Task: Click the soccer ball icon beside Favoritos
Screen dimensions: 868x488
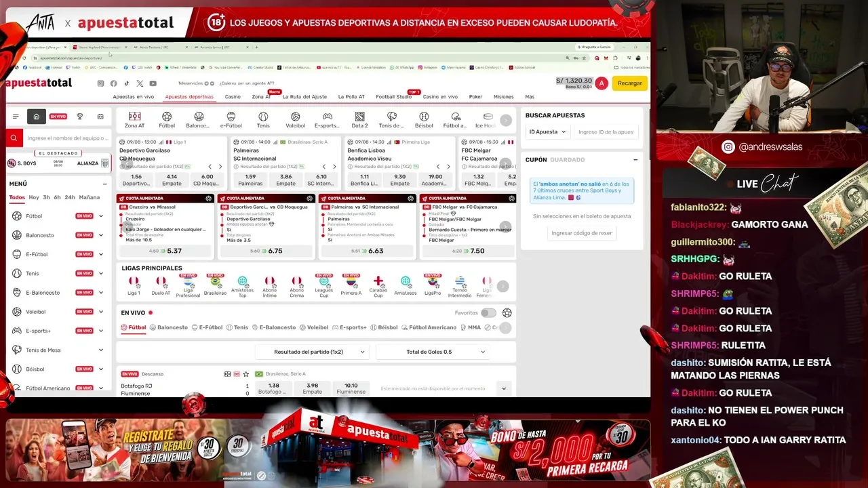Action: point(507,313)
